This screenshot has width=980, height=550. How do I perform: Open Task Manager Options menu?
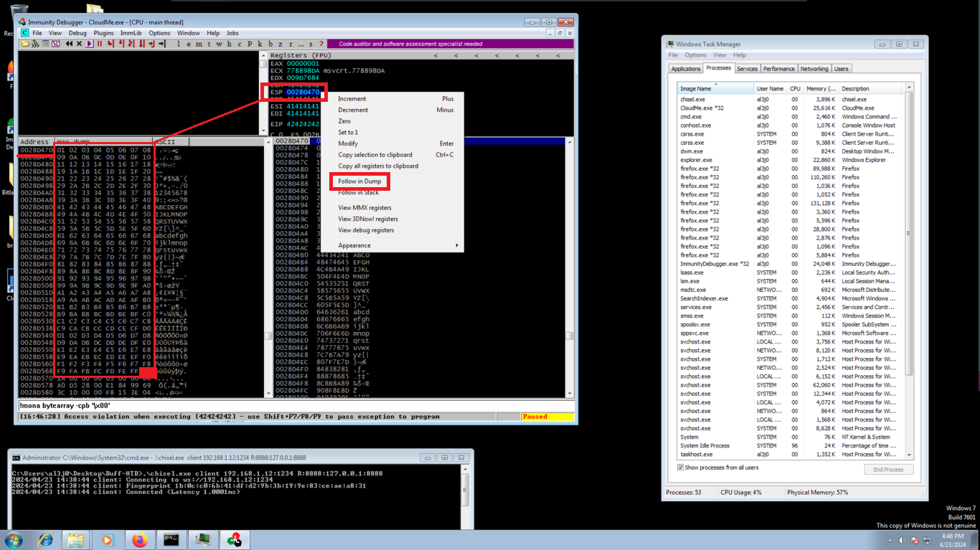coord(694,55)
